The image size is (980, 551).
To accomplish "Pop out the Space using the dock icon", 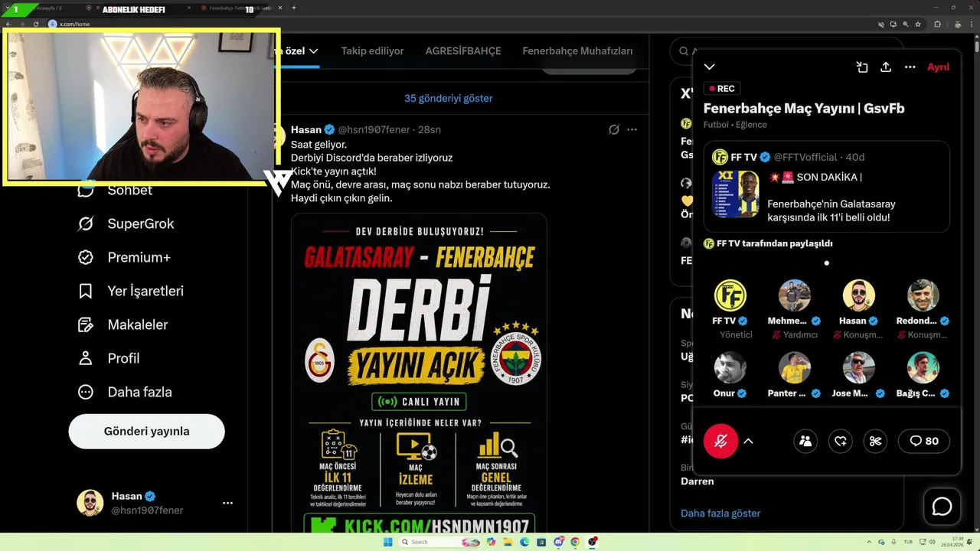I will pyautogui.click(x=862, y=67).
